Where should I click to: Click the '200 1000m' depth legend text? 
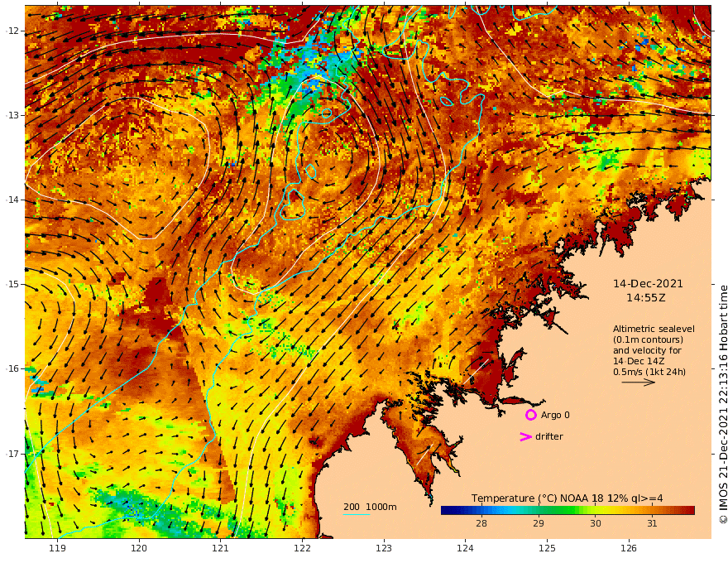(370, 507)
